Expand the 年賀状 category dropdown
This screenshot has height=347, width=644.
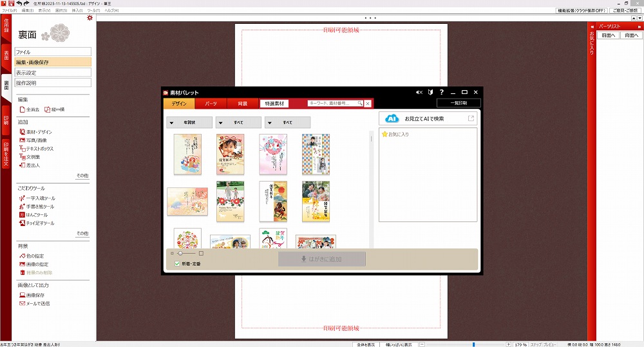[189, 122]
